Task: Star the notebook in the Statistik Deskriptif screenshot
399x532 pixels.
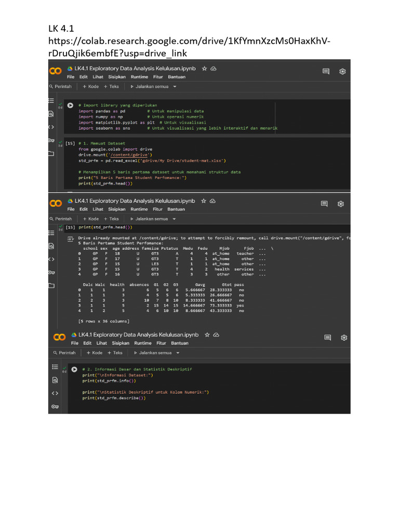Action: (207, 335)
